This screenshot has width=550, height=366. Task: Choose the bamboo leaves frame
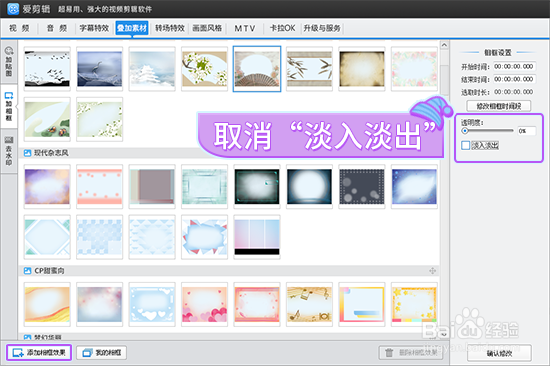pos(309,69)
